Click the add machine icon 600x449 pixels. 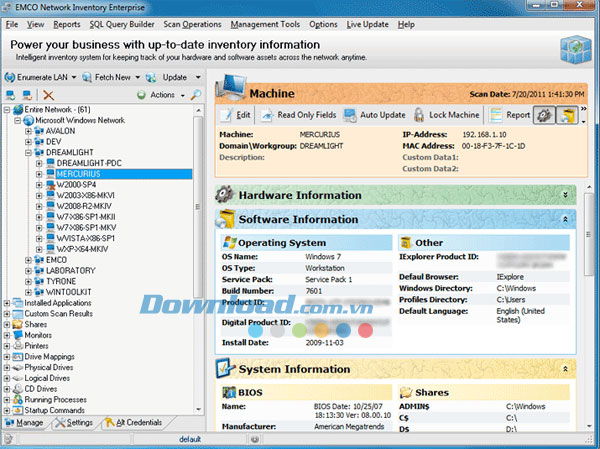tap(10, 95)
